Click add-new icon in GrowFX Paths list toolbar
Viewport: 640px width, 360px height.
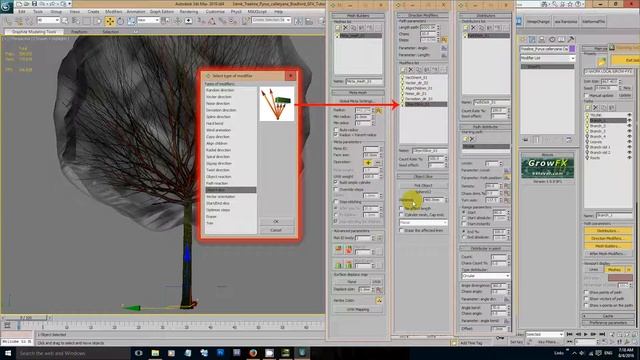coord(588,107)
